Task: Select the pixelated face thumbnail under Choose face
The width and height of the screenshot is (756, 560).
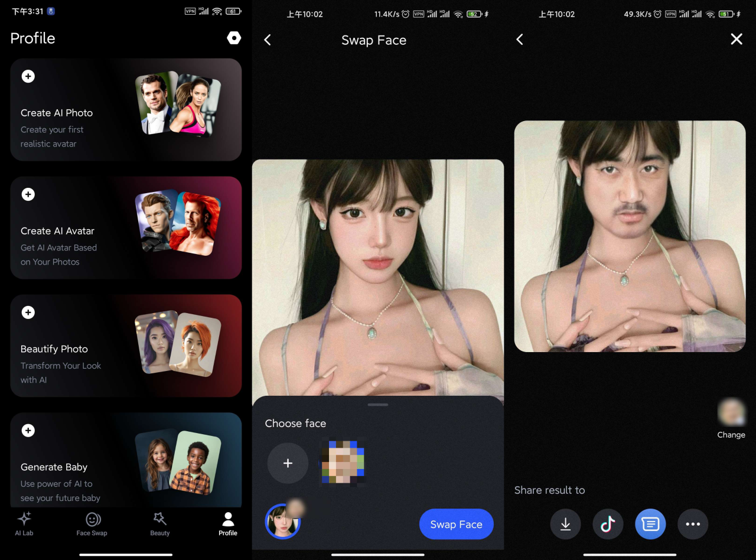Action: tap(343, 461)
